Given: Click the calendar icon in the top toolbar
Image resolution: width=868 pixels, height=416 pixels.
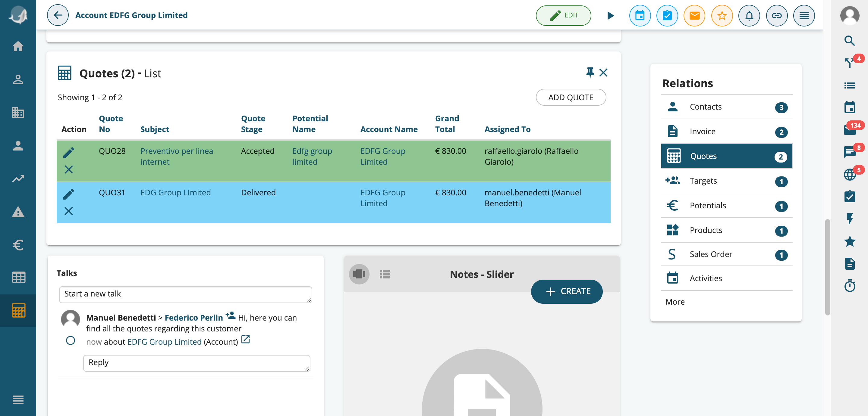Looking at the screenshot, I should pyautogui.click(x=640, y=15).
